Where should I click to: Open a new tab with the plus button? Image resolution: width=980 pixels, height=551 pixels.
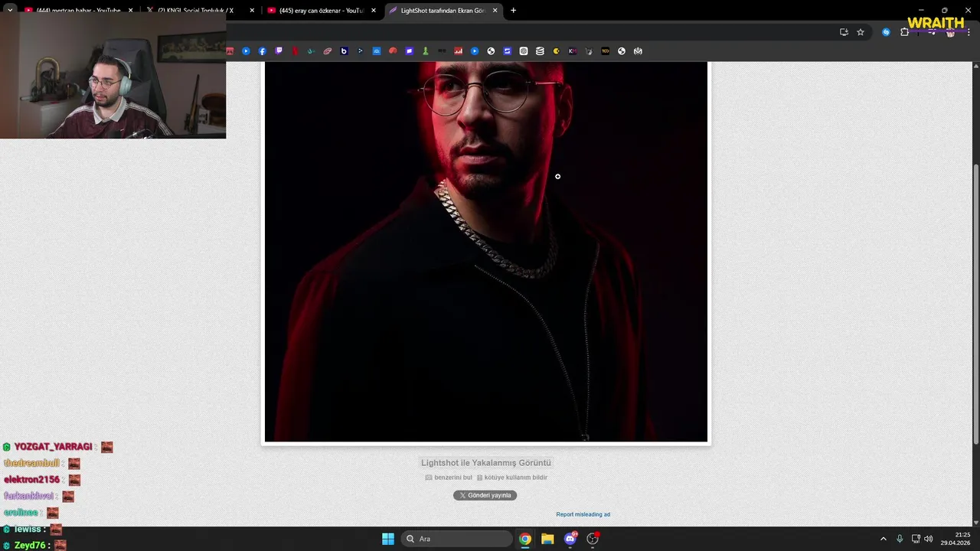(513, 11)
